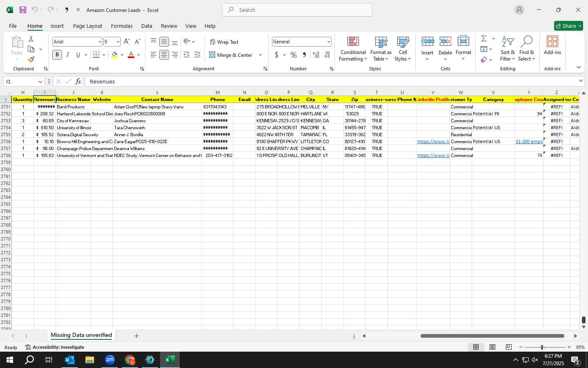Toggle Wrap Text

pyautogui.click(x=224, y=42)
